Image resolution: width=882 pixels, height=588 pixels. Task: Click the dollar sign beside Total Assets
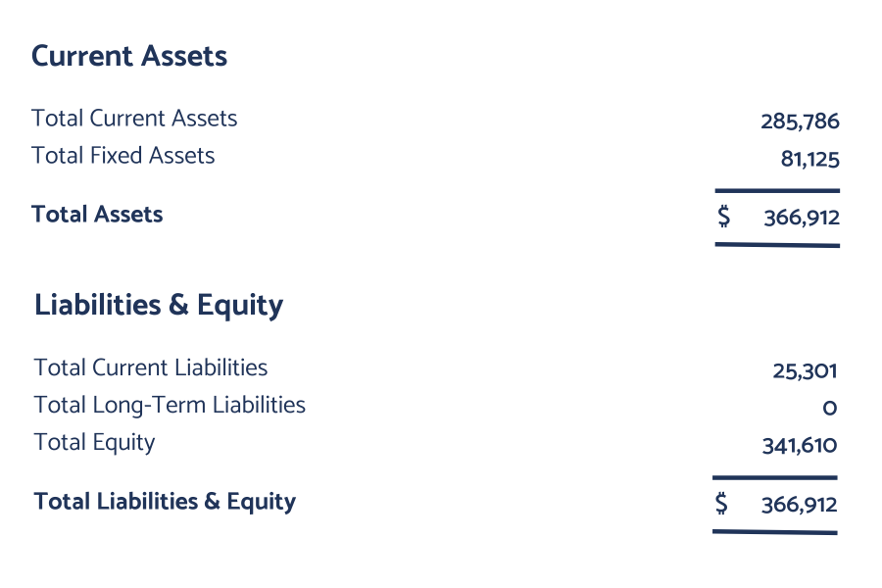click(x=724, y=216)
